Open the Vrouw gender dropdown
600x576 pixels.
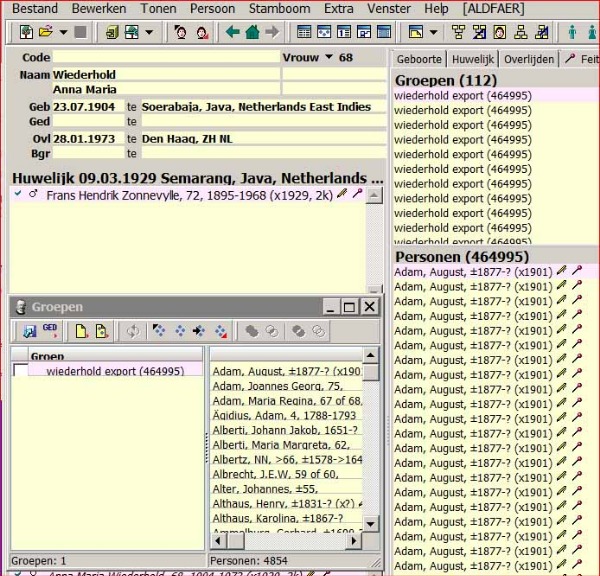coord(329,58)
